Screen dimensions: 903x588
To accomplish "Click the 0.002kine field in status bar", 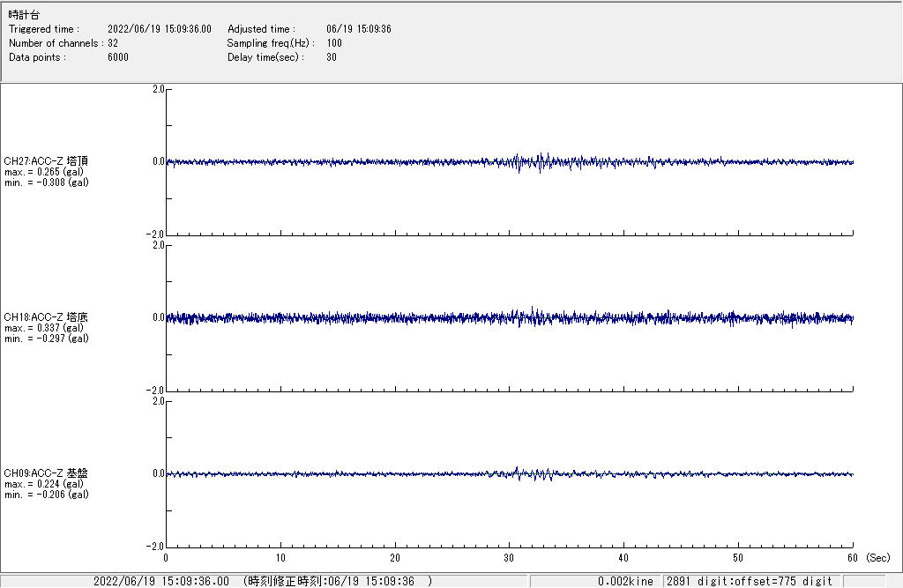I will pyautogui.click(x=626, y=581).
